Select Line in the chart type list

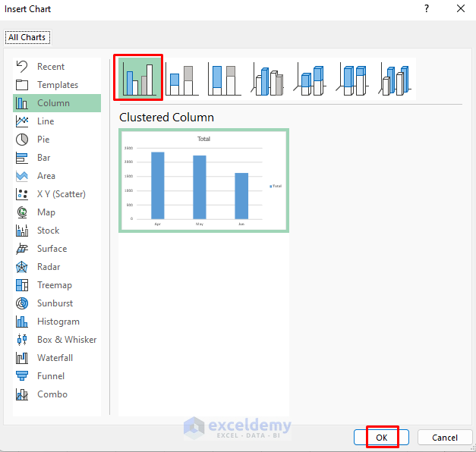click(x=46, y=121)
